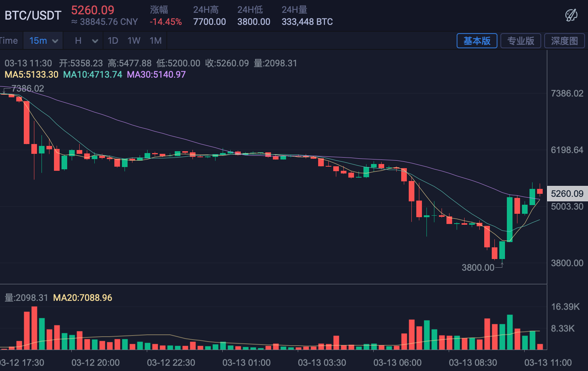Select the Time chart tab
The width and height of the screenshot is (588, 371).
[9, 41]
